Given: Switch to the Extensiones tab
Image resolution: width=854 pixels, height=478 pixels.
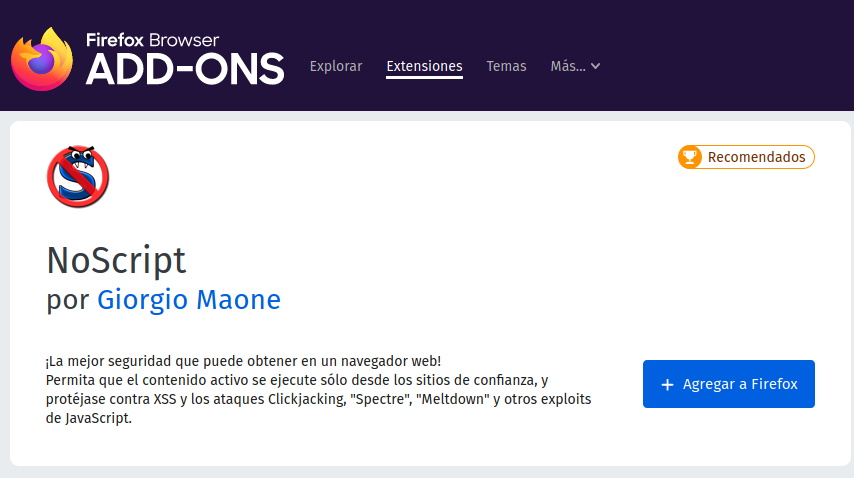Looking at the screenshot, I should 424,66.
